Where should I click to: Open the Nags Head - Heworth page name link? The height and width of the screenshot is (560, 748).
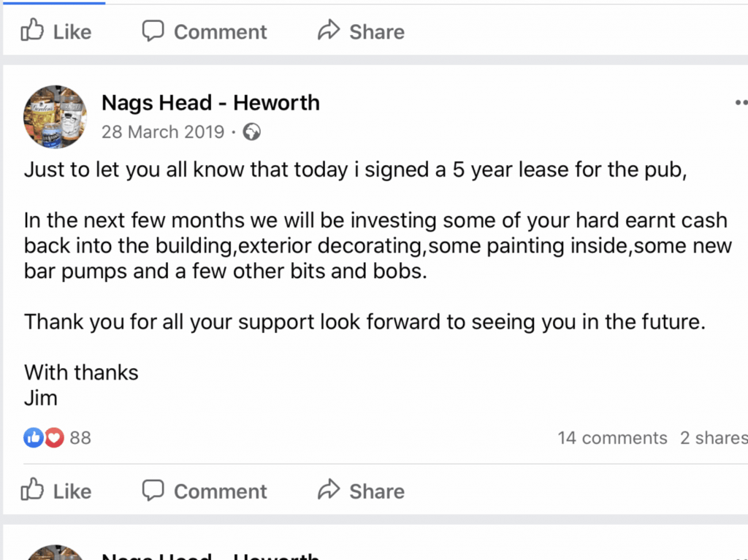[210, 102]
